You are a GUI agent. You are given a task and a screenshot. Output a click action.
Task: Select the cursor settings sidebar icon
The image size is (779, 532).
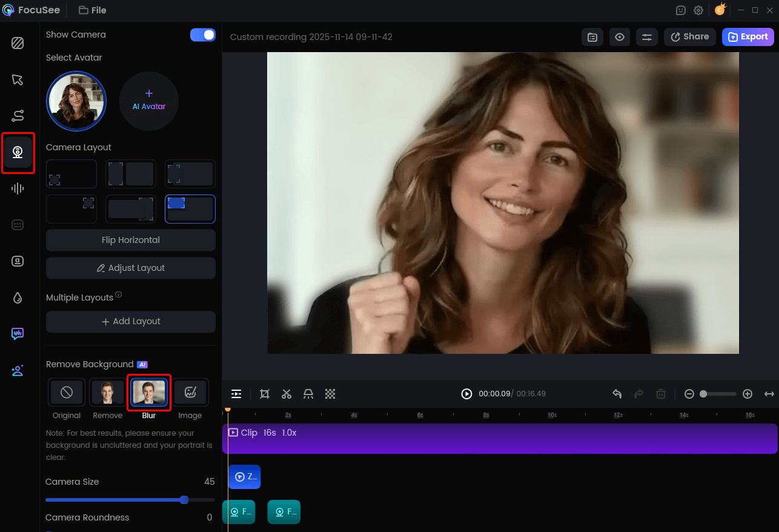pos(18,80)
